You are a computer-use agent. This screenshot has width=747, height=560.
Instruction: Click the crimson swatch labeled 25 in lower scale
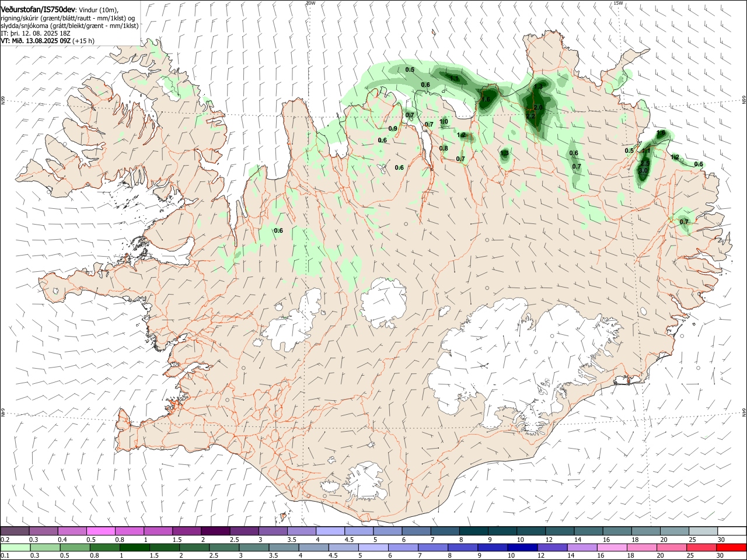(x=702, y=547)
